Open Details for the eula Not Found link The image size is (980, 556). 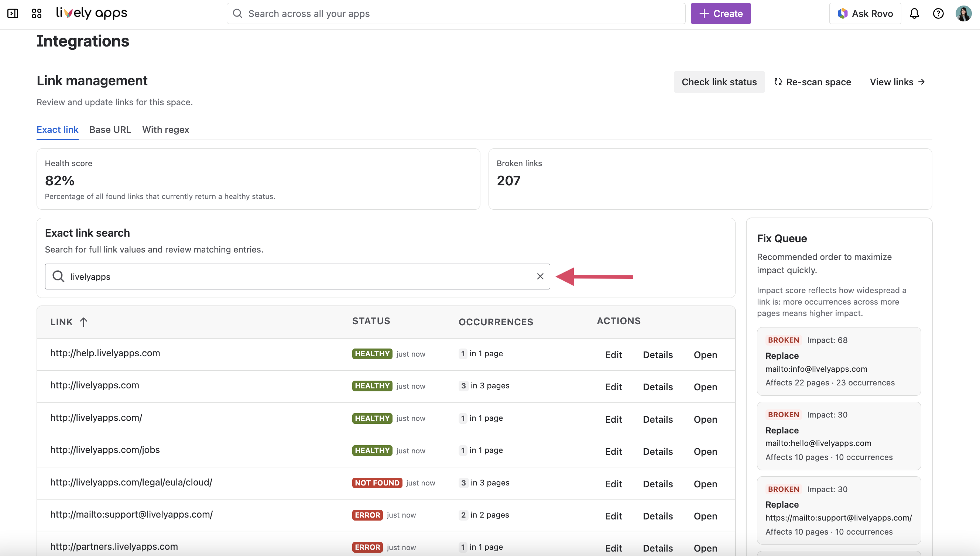[x=657, y=483]
